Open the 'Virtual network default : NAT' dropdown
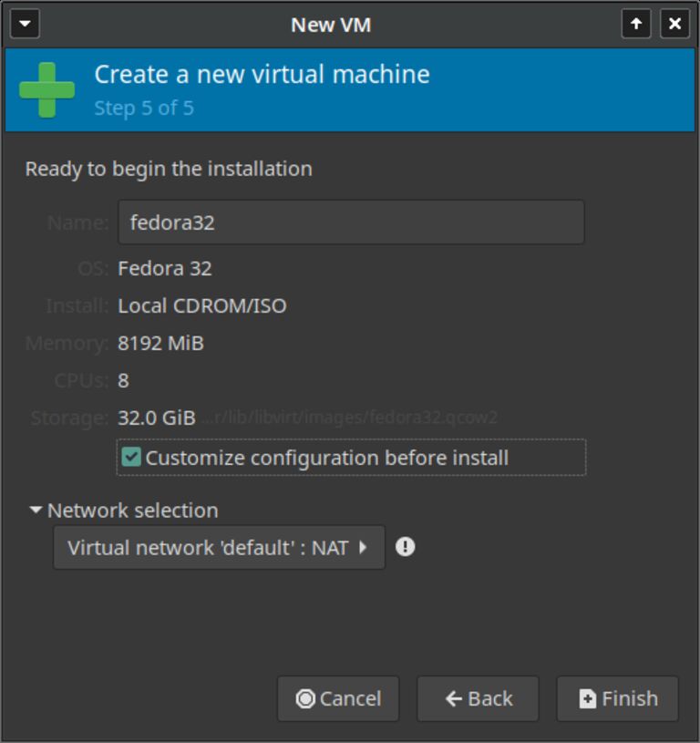700x743 pixels. pyautogui.click(x=219, y=547)
